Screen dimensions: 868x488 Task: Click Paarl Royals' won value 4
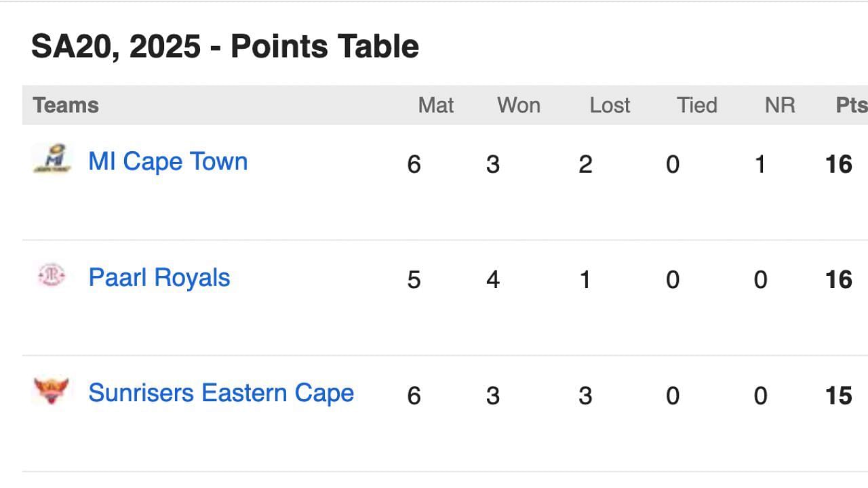[493, 280]
